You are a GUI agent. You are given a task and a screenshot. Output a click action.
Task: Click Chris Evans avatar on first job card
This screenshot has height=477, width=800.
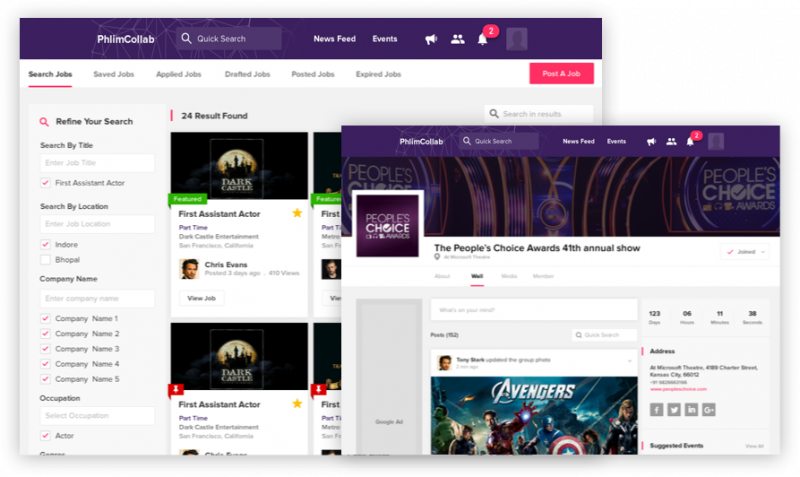189,269
